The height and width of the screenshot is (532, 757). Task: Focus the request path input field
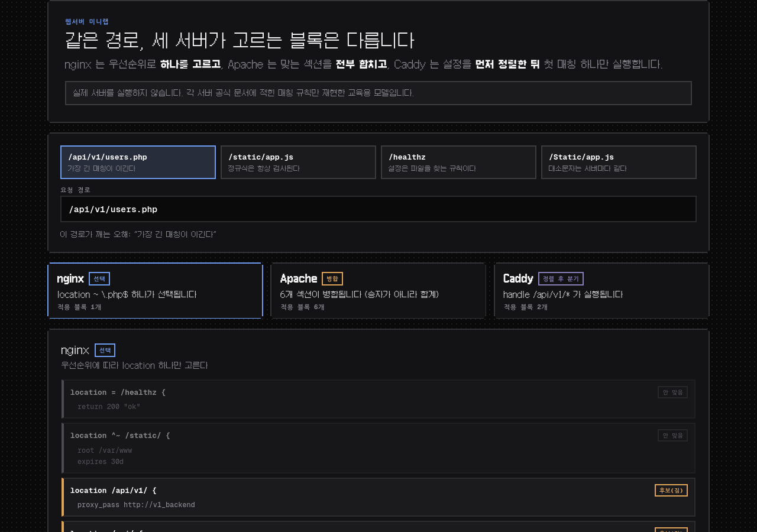click(x=378, y=209)
